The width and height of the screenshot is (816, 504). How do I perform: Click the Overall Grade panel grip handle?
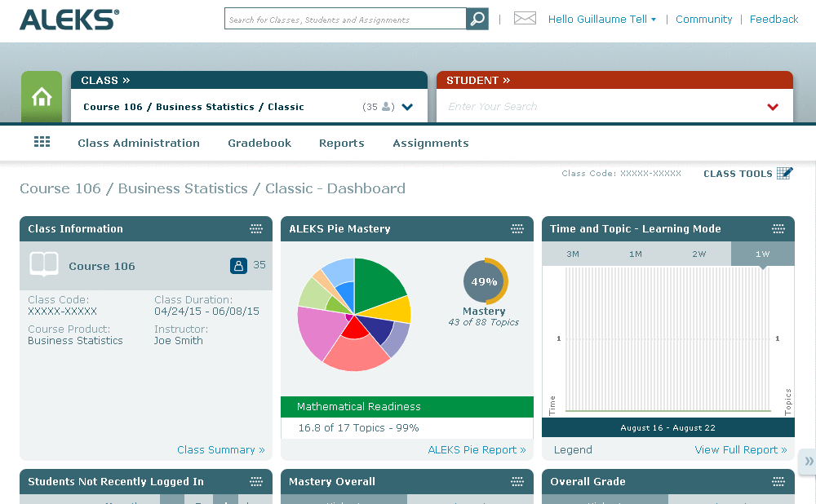[778, 482]
